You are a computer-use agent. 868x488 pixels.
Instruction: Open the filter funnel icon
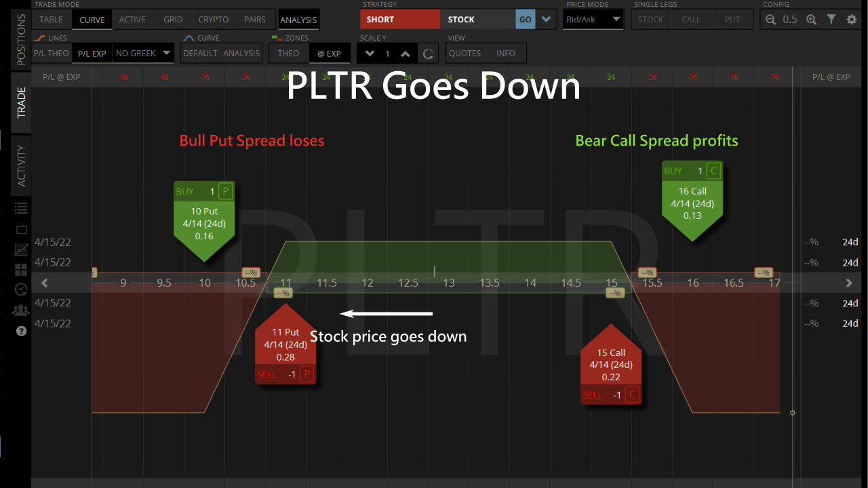tap(831, 20)
